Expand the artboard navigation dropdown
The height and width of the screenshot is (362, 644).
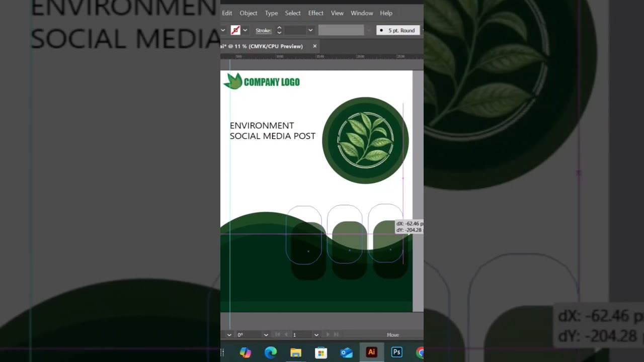pos(316,335)
